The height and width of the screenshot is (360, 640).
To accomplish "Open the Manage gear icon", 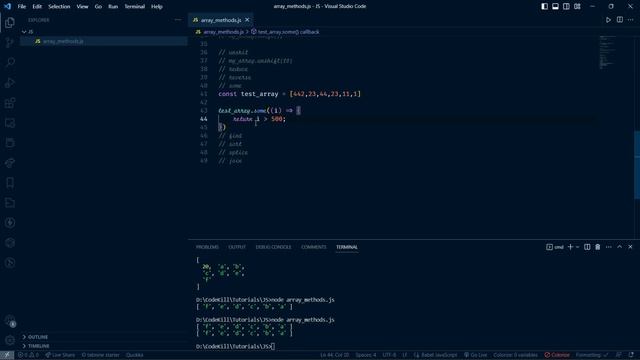I will 10,340.
